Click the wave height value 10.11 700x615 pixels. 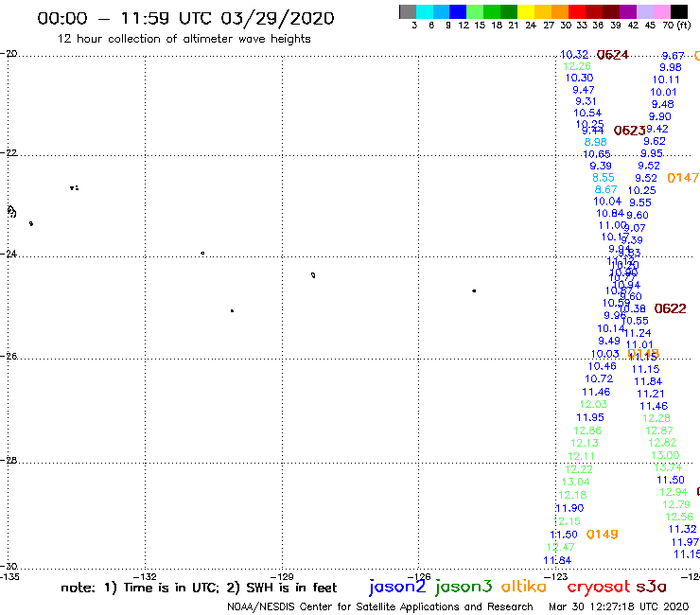point(666,79)
